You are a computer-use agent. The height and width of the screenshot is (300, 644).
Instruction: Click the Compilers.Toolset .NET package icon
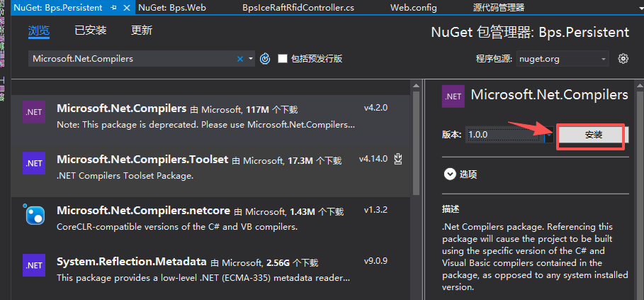pyautogui.click(x=34, y=163)
